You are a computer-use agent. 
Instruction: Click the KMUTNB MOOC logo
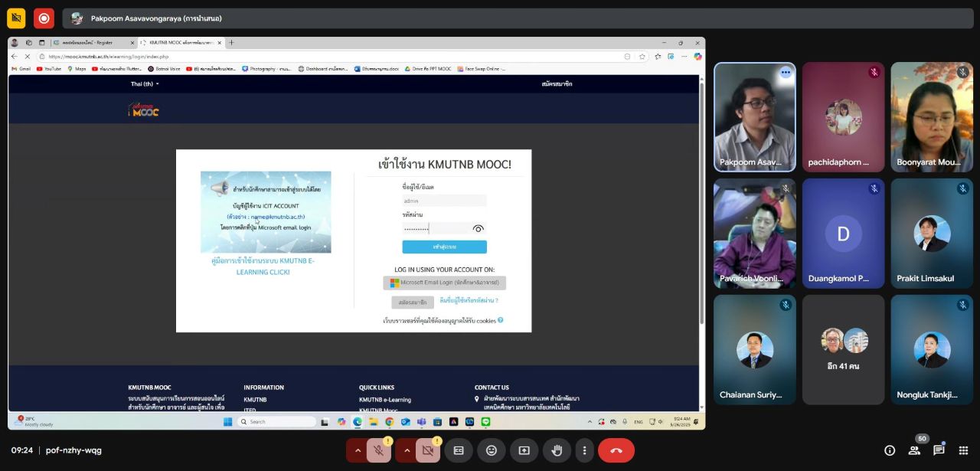tap(143, 110)
